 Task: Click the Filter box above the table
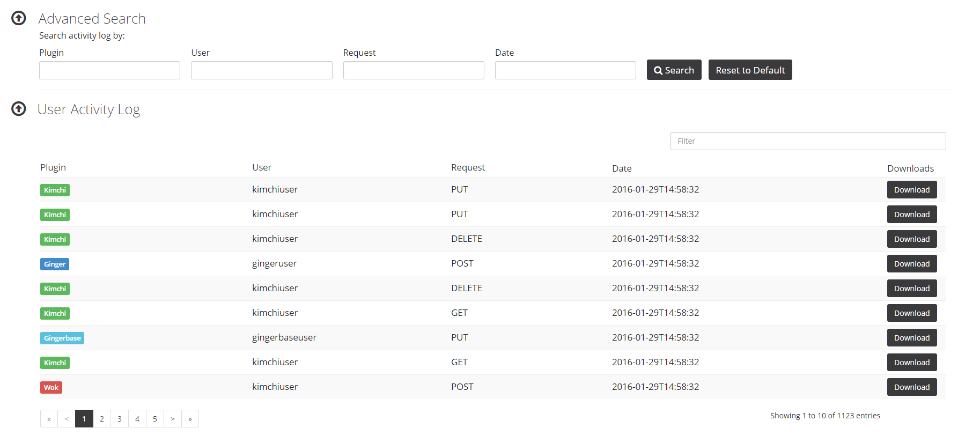coord(807,141)
